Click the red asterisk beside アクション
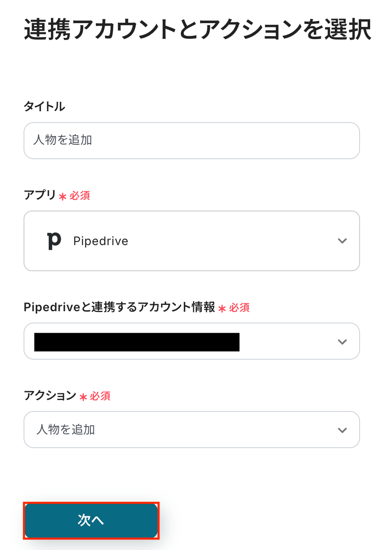 coord(83,397)
